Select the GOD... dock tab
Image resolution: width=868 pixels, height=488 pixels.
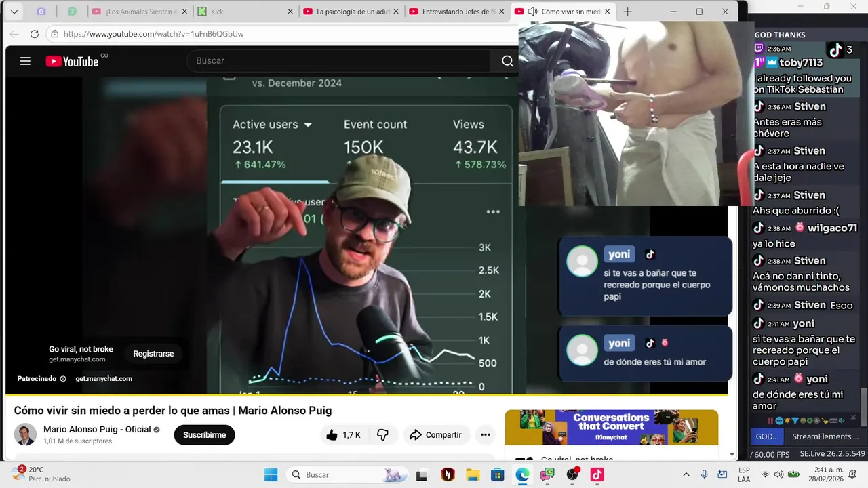coord(767,436)
